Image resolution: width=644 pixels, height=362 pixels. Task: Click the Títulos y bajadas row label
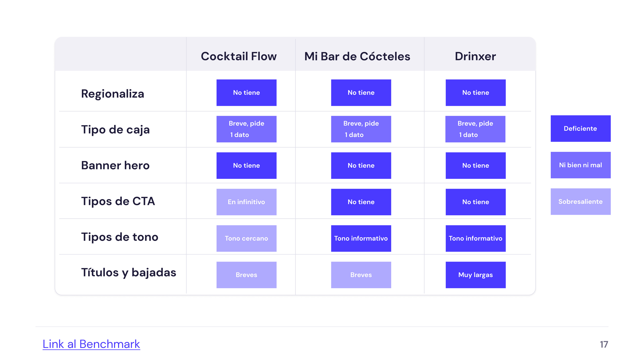coord(128,272)
